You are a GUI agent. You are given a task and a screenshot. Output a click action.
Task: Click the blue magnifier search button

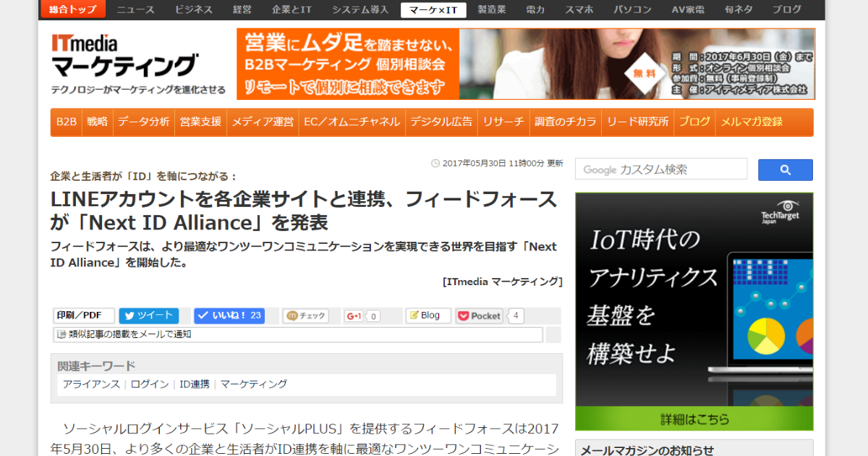[785, 170]
